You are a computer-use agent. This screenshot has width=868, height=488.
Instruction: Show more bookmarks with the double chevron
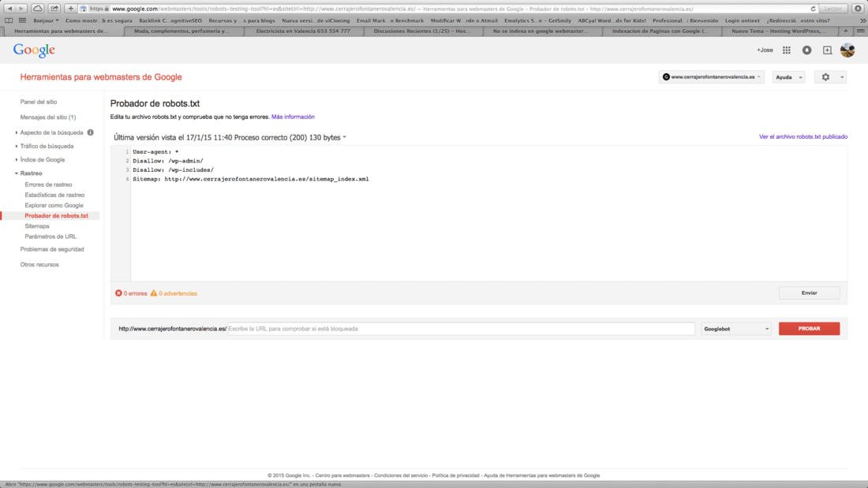[x=862, y=20]
